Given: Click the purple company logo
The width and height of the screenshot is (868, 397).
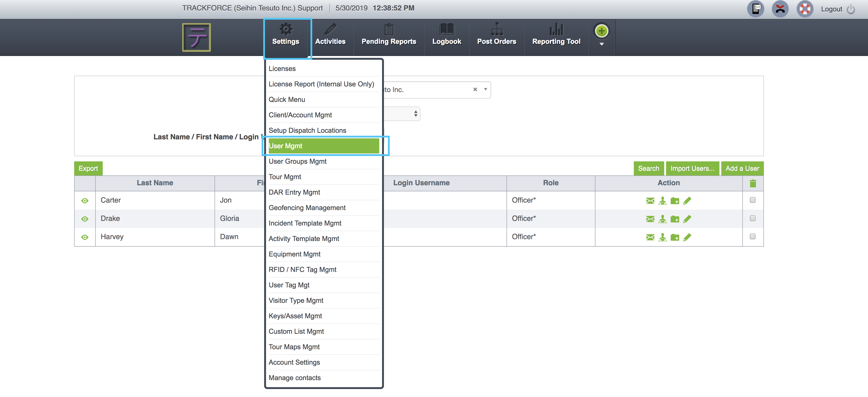Looking at the screenshot, I should coord(197,37).
